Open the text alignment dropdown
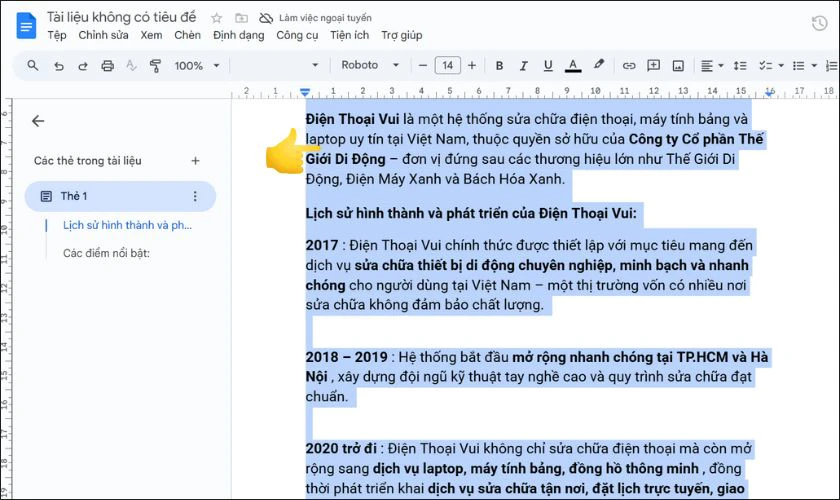This screenshot has height=500, width=840. click(x=712, y=65)
